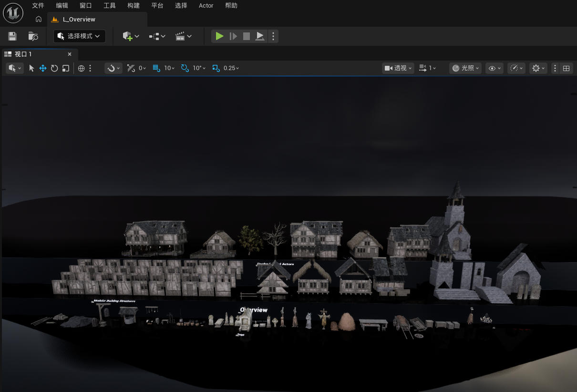Open the content browser folder-search icon
The width and height of the screenshot is (577, 392).
coord(33,36)
